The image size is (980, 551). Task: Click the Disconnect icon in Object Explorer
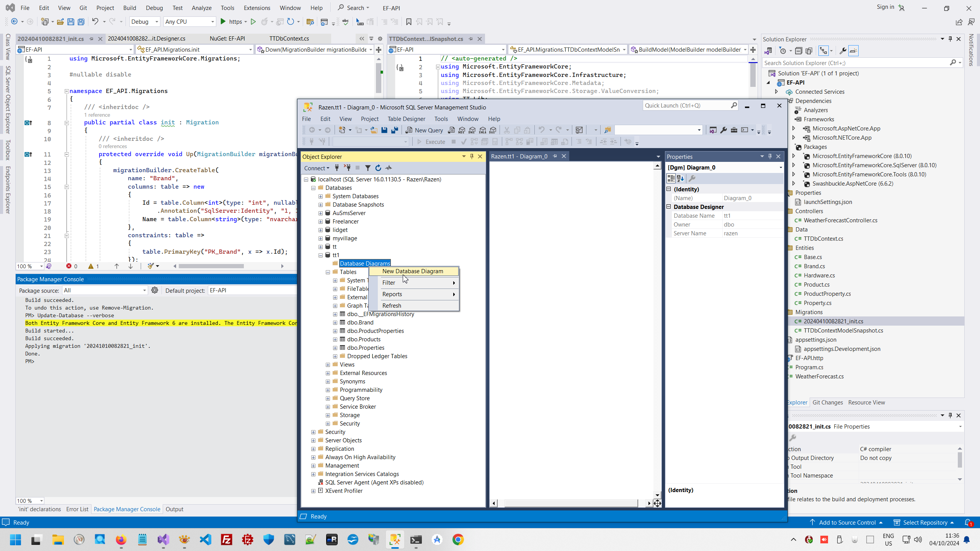tap(347, 168)
